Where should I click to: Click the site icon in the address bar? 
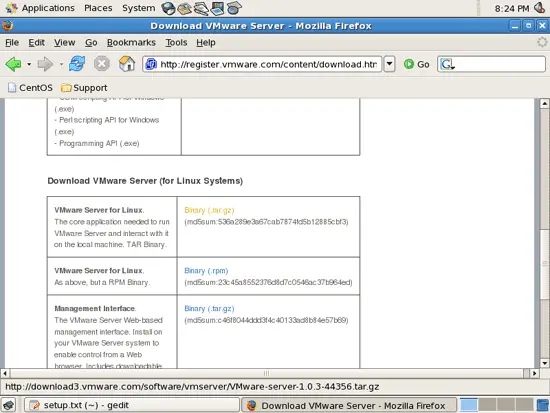(151, 64)
